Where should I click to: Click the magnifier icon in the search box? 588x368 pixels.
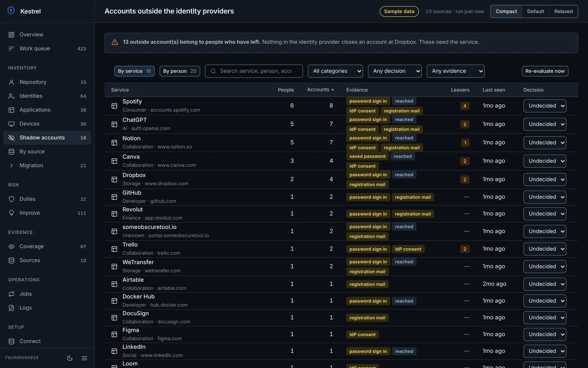tap(213, 71)
